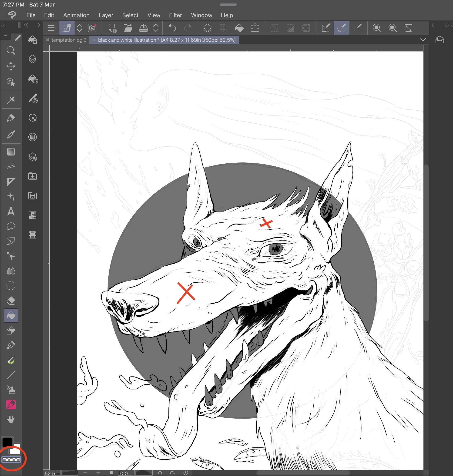
Task: Click the Scale/Rotate transform icon
Action: point(255,28)
